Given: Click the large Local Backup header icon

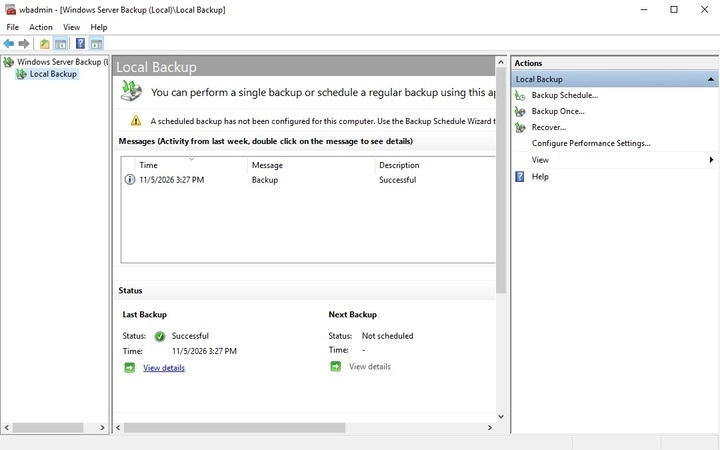Looking at the screenshot, I should 131,91.
